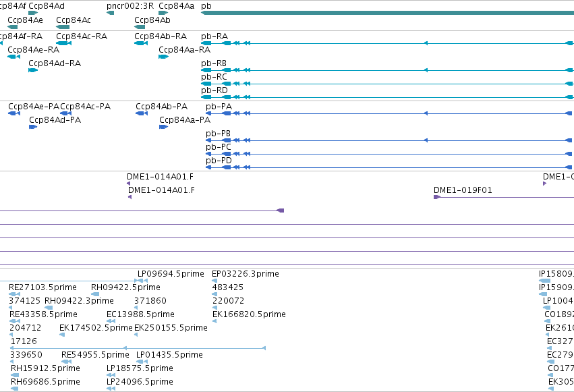574x392 pixels.
Task: Click the Ccp84Ad-PA protein label
Action: (55, 120)
